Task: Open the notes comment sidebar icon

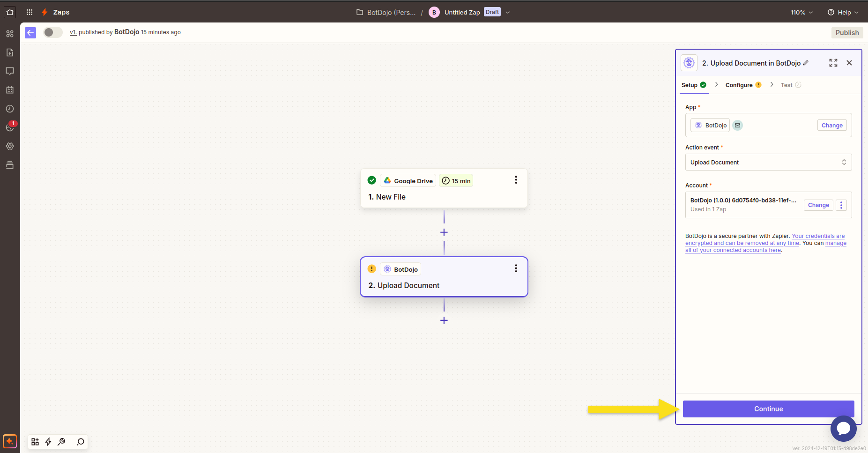Action: (x=10, y=71)
